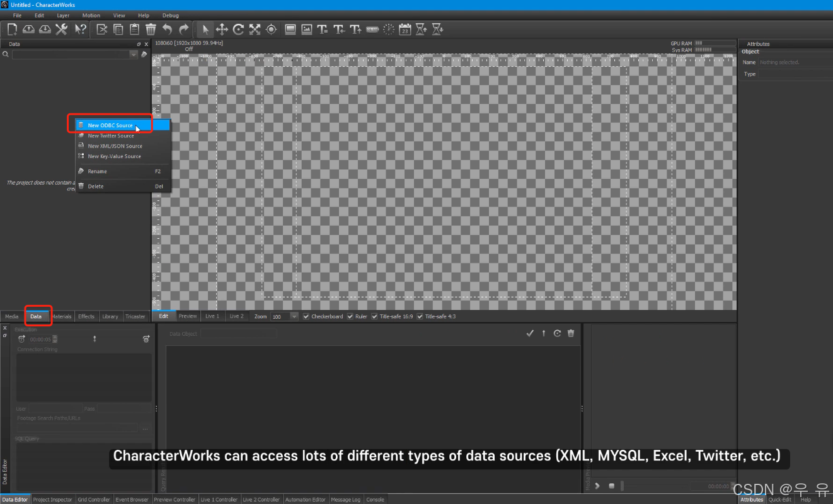Float the Data panel with undock icon
The width and height of the screenshot is (833, 504).
(139, 44)
